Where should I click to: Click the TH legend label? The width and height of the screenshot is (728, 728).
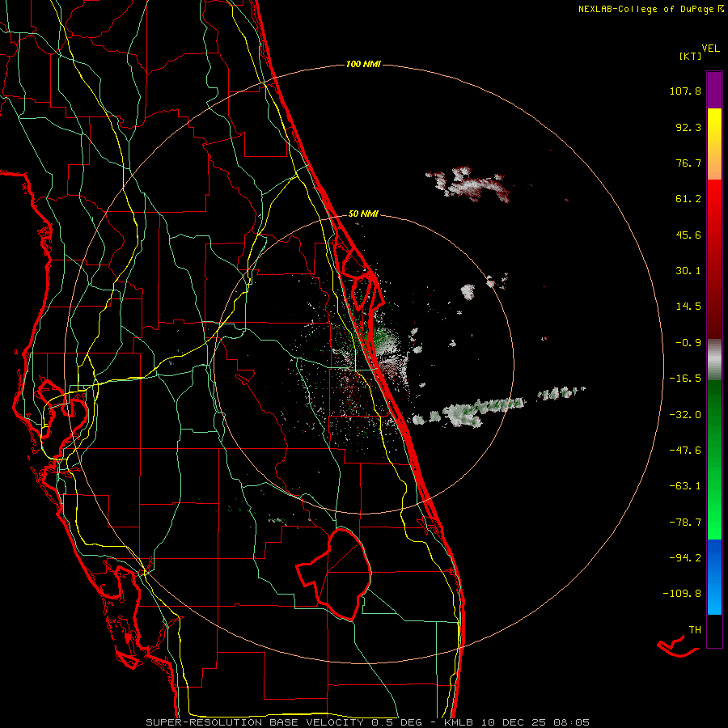pos(695,630)
